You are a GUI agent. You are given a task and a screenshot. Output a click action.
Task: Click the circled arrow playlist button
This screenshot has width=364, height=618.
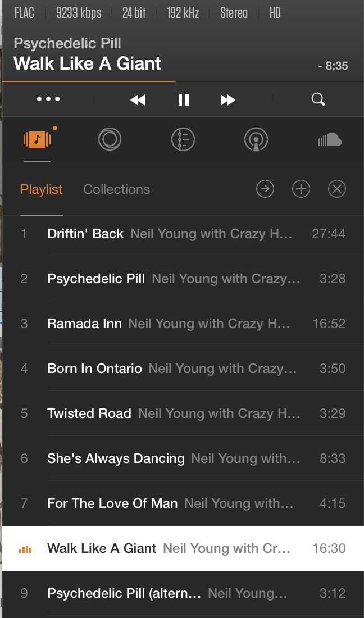265,189
